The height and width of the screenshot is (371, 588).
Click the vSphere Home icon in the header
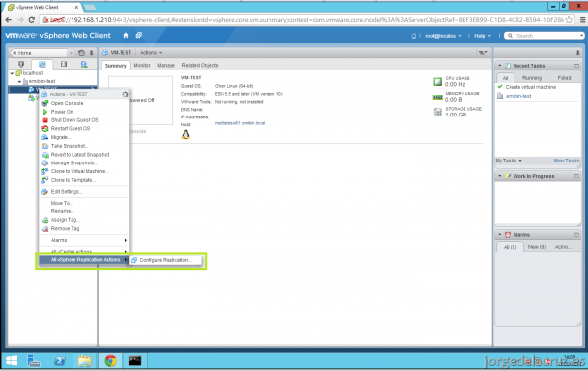click(126, 35)
